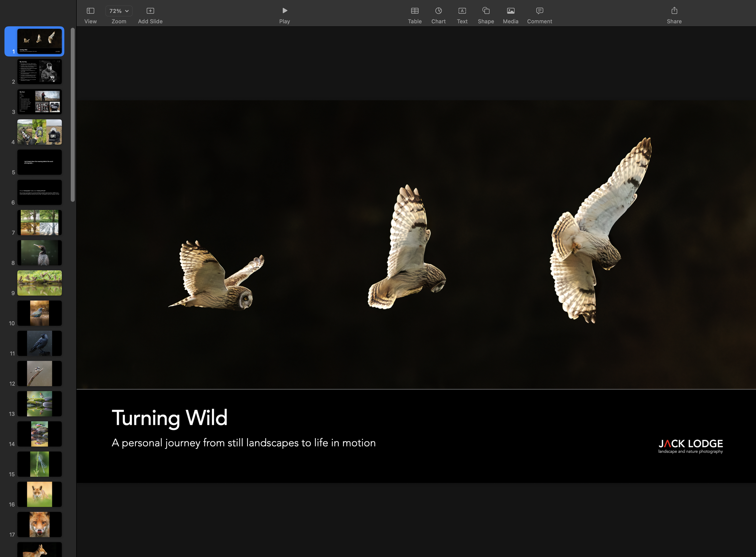Screen dimensions: 756x557
Task: Insert a Shape
Action: point(485,14)
